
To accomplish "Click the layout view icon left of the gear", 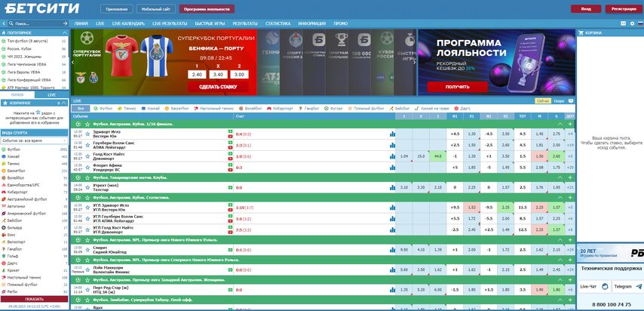I will tap(624, 23).
